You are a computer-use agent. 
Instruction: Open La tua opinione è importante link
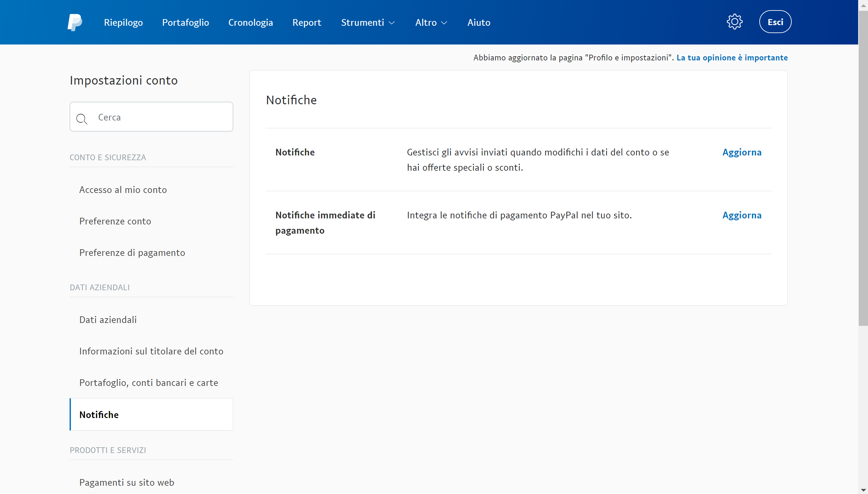click(x=732, y=58)
